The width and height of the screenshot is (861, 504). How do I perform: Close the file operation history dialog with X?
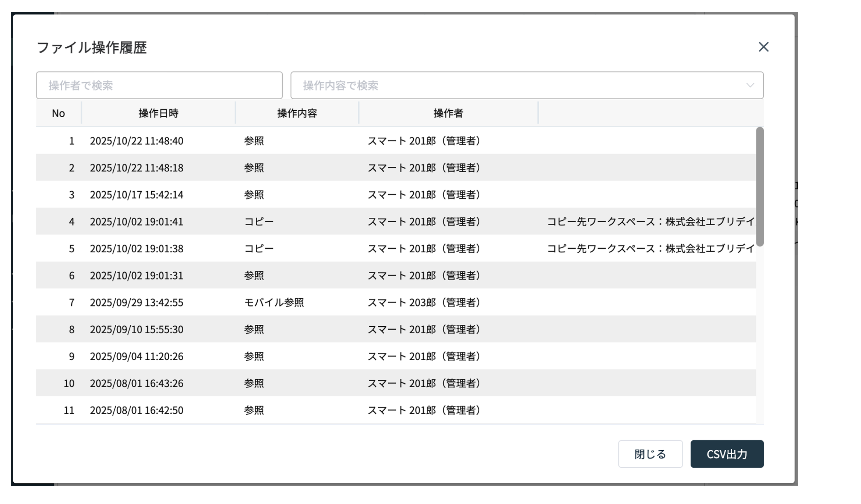(x=763, y=47)
